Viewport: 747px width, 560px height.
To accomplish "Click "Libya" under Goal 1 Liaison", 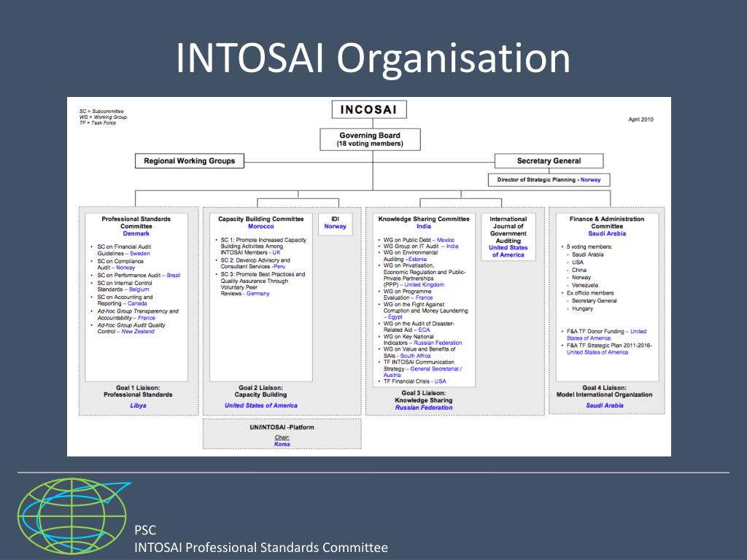I will point(138,405).
